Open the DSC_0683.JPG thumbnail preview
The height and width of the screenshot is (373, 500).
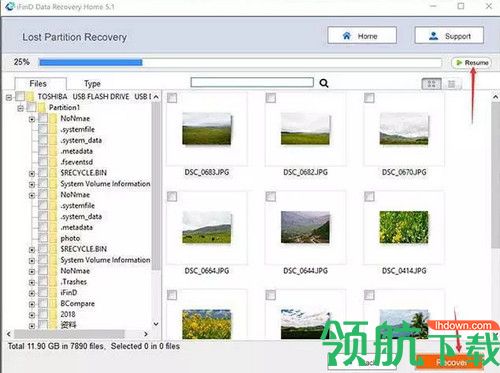pos(207,129)
